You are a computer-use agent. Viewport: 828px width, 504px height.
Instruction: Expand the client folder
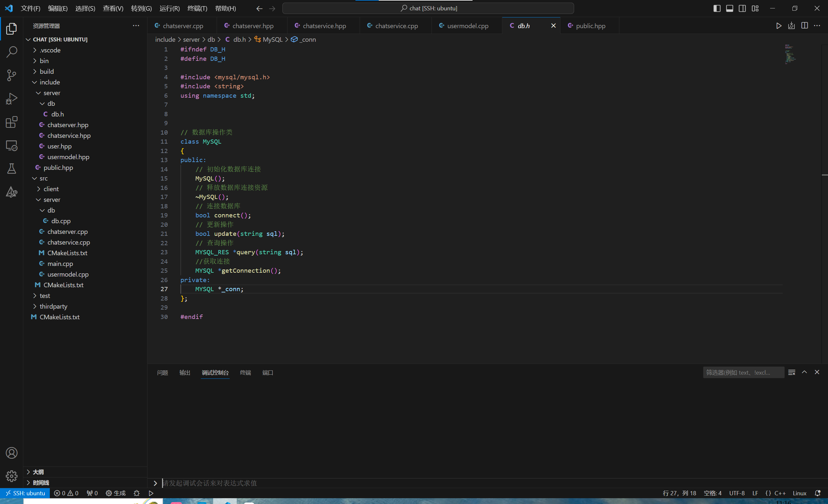pyautogui.click(x=85, y=189)
